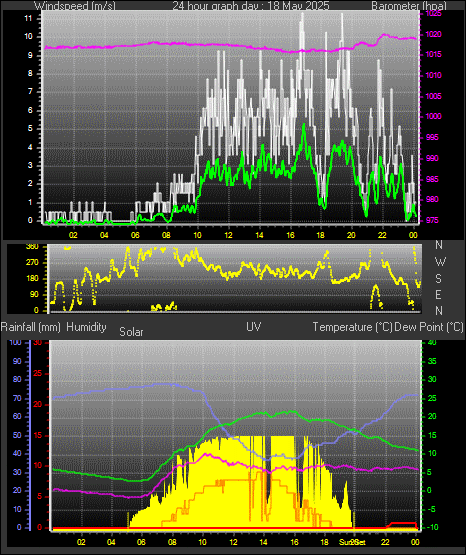Click the 22 hour tick on lower graph

click(385, 542)
